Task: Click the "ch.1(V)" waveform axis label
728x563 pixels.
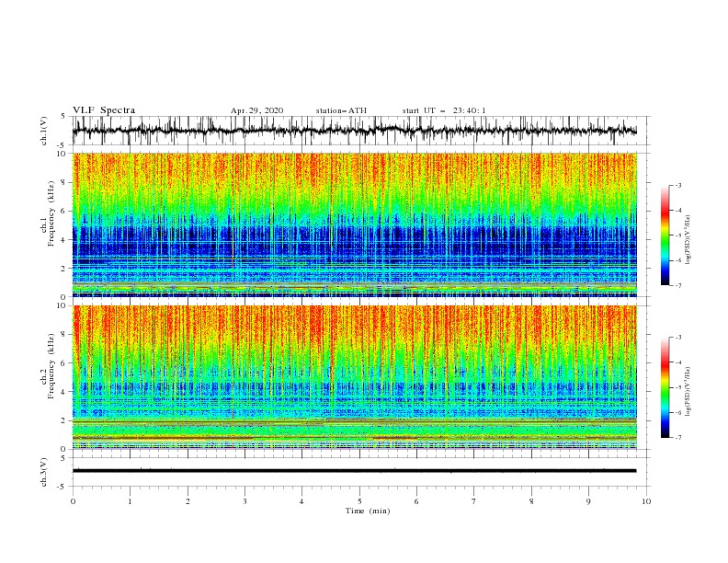Action: 44,131
